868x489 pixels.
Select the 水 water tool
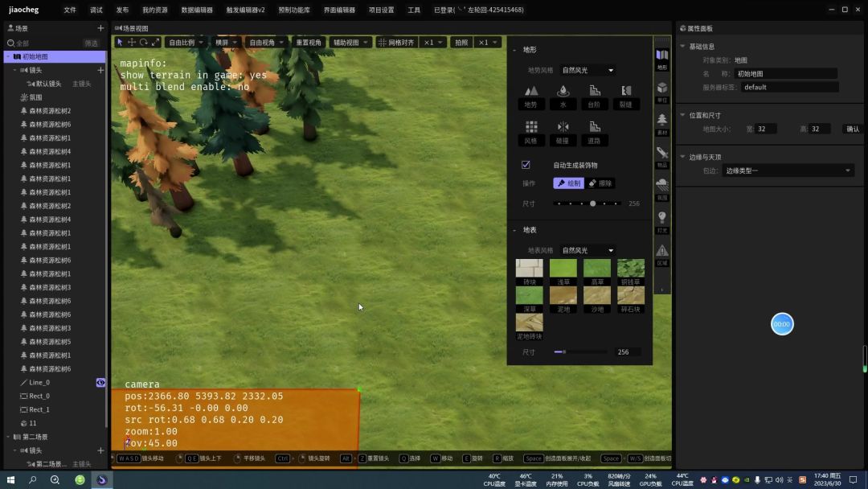(x=563, y=97)
